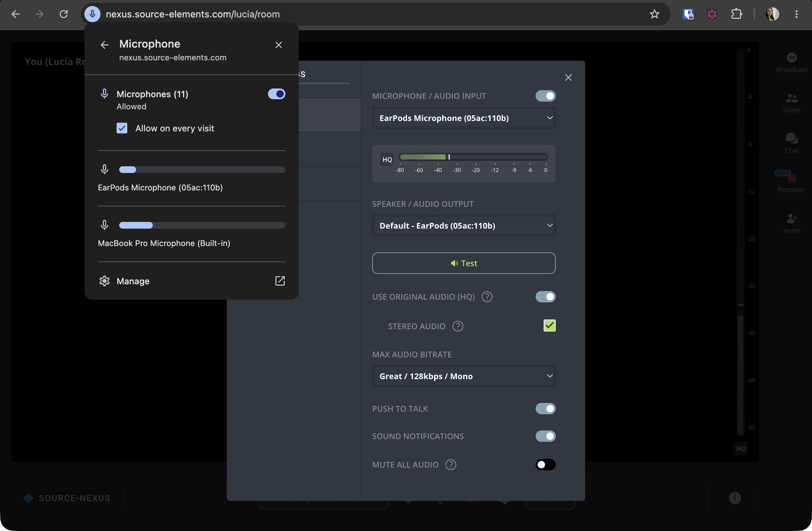Bookmark this page with star icon
This screenshot has width=812, height=531.
point(654,14)
